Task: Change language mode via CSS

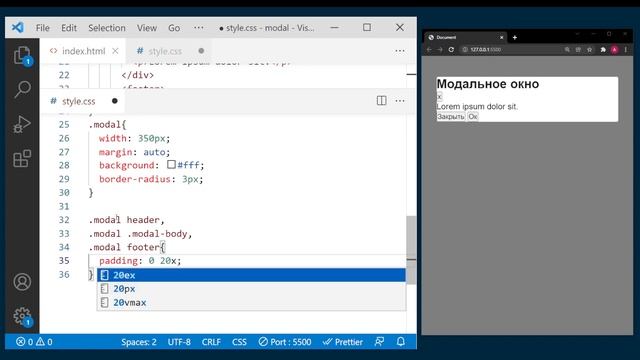Action: (x=239, y=342)
